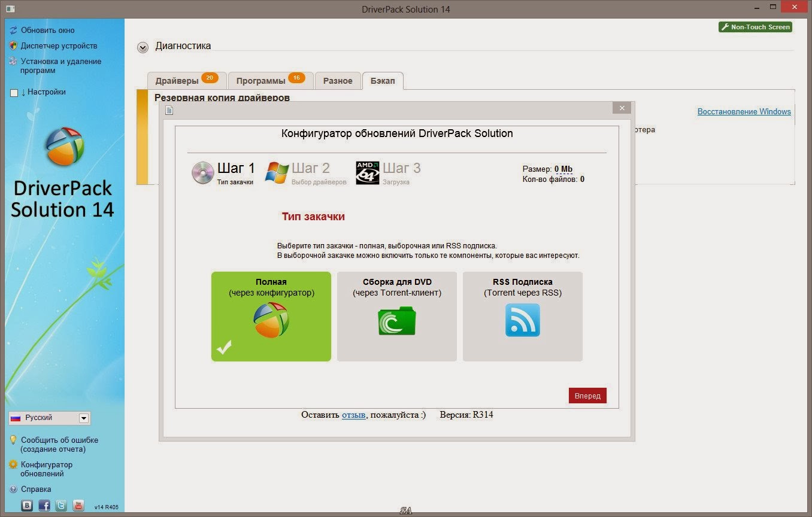Pick the RSS subscription option icon
Viewport: 812px width, 517px height.
tap(522, 321)
